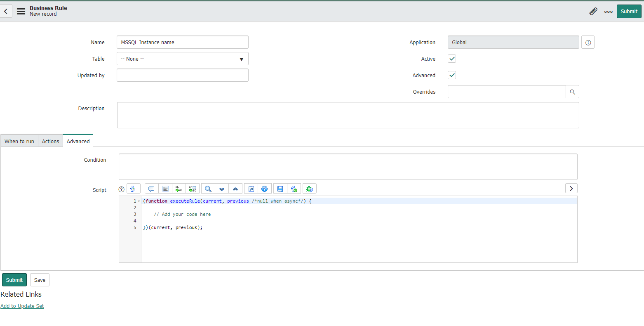Click the paperclip attachments icon
Screen dimensions: 644x326
click(593, 12)
